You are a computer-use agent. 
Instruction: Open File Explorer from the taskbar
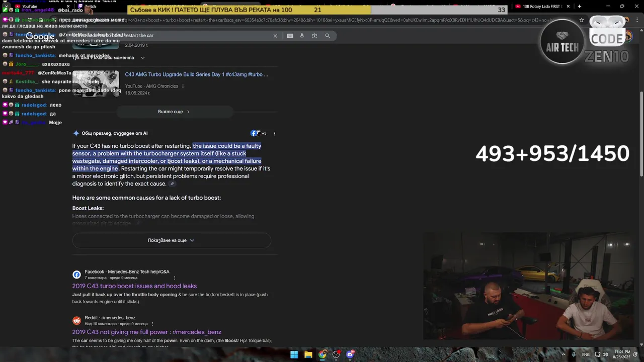pyautogui.click(x=308, y=354)
